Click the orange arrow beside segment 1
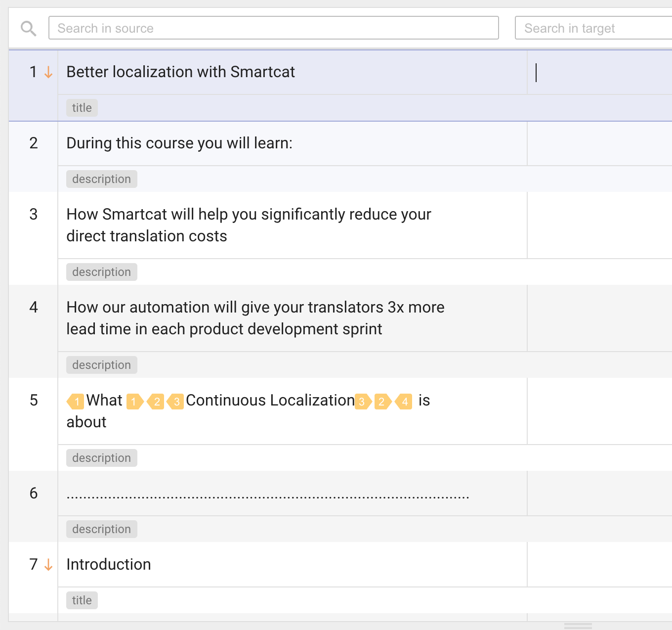This screenshot has height=630, width=672. [48, 73]
